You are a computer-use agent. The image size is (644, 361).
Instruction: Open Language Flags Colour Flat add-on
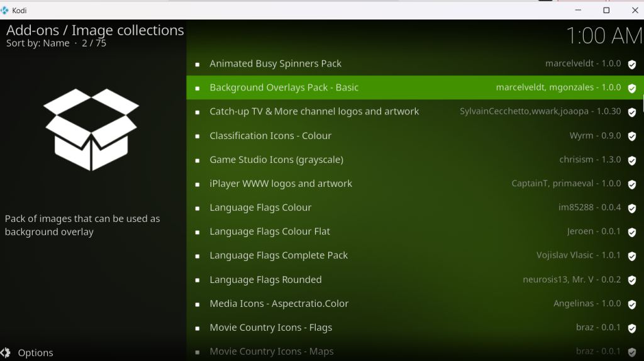point(415,231)
